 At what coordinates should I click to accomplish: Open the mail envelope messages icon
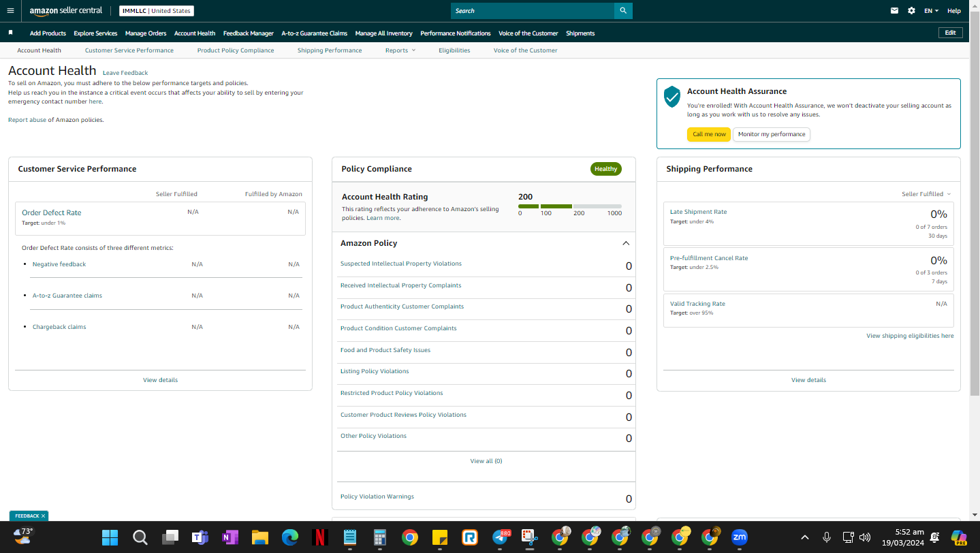[895, 11]
